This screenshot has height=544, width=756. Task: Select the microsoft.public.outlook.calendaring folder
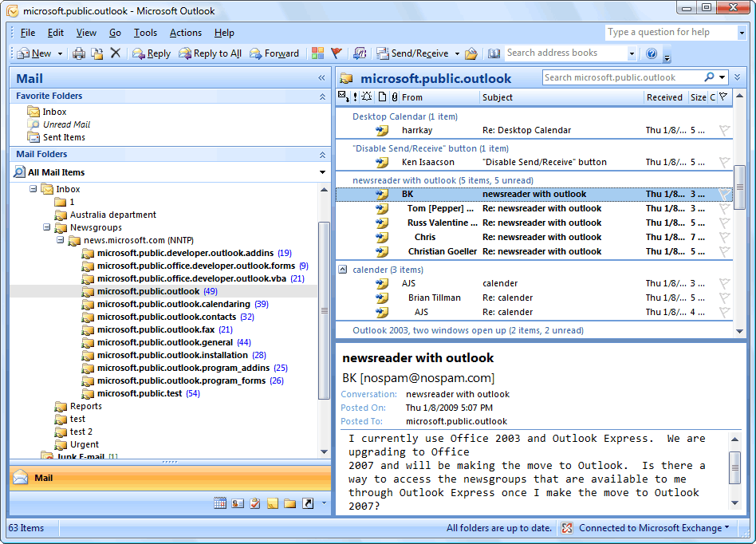click(175, 304)
